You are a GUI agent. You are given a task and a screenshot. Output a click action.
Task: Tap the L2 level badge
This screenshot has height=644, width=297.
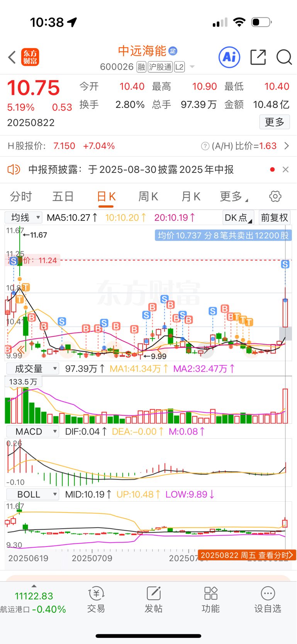179,67
